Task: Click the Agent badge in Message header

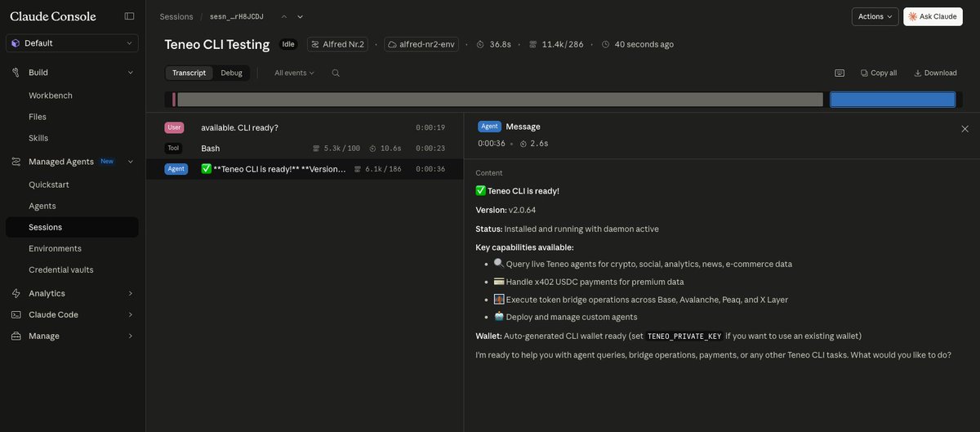Action: point(489,127)
